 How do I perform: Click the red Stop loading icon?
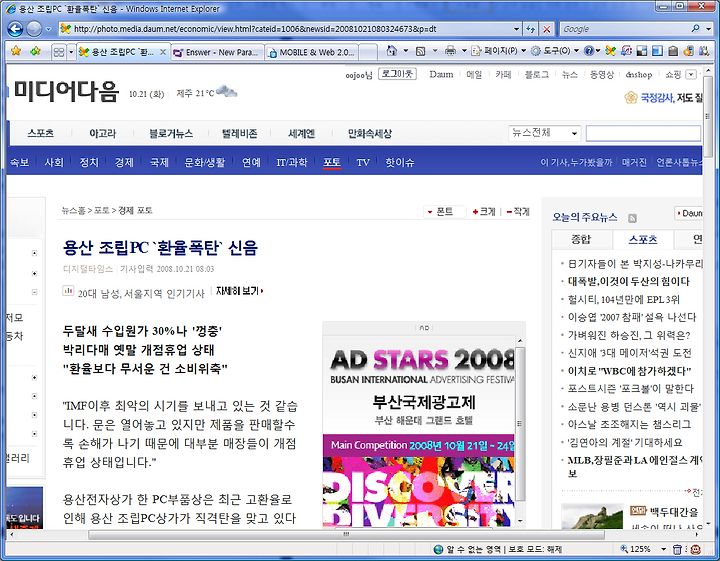(546, 29)
